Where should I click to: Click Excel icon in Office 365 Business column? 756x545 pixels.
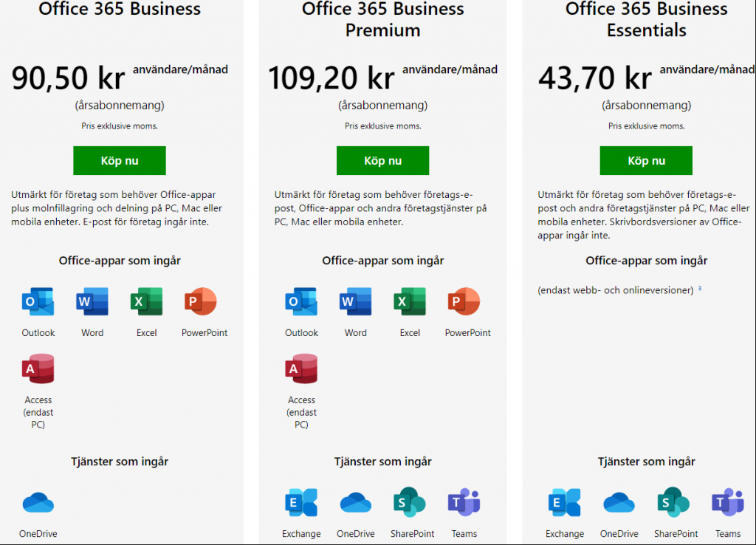[147, 301]
